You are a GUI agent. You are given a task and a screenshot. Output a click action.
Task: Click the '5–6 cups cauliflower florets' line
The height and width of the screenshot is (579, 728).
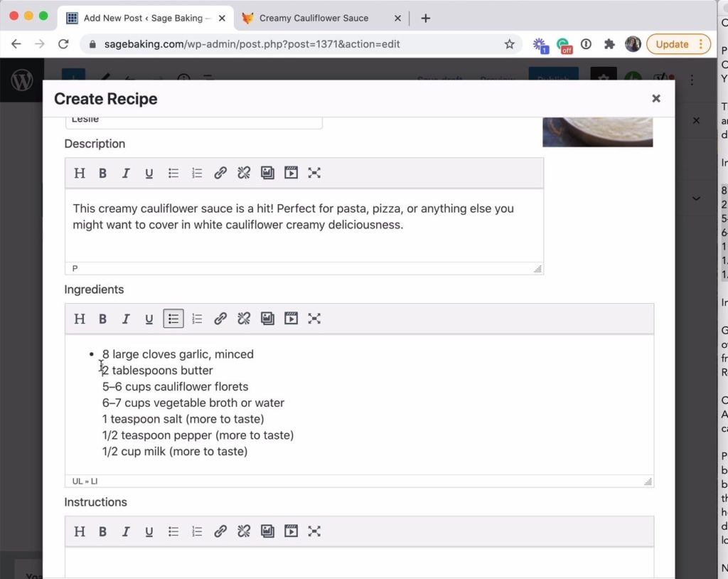click(175, 387)
